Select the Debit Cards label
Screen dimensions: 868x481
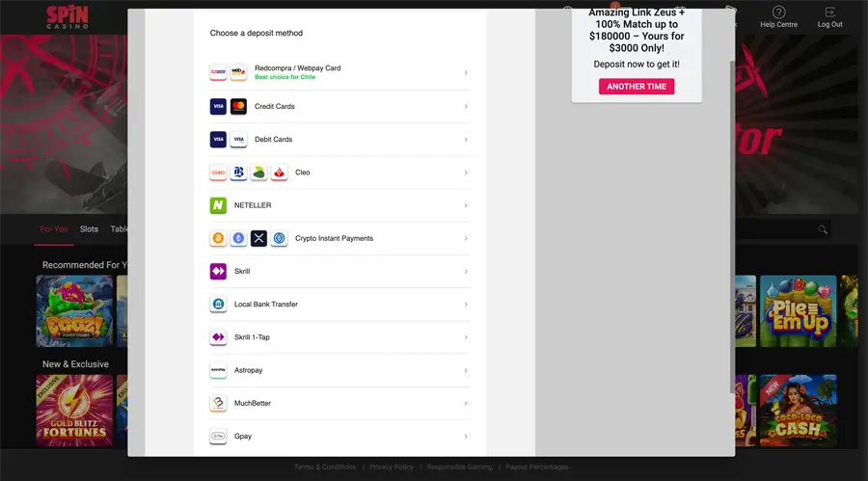click(x=274, y=140)
